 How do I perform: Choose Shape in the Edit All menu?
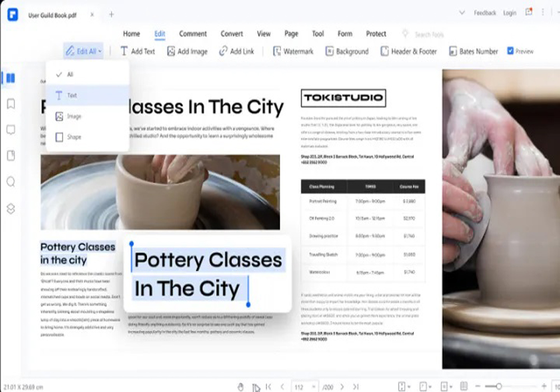tap(87, 137)
